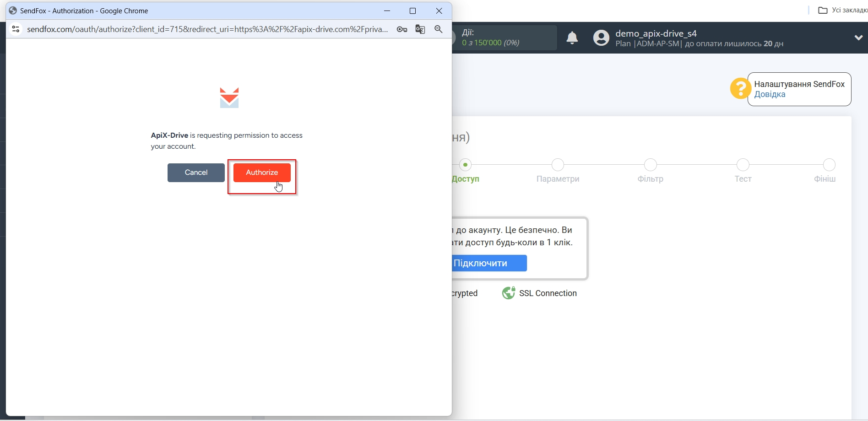
Task: Click the Налаштування SendFox title
Action: (799, 84)
